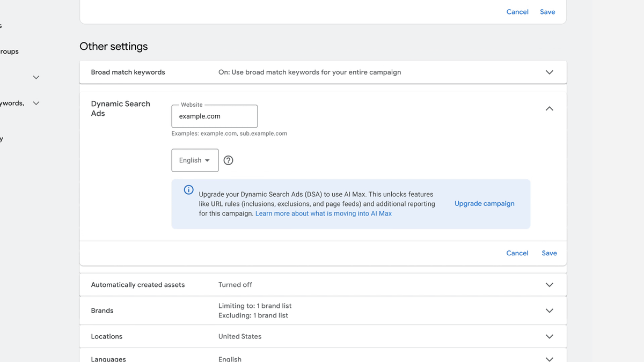Expand the Locations settings row

click(549, 336)
